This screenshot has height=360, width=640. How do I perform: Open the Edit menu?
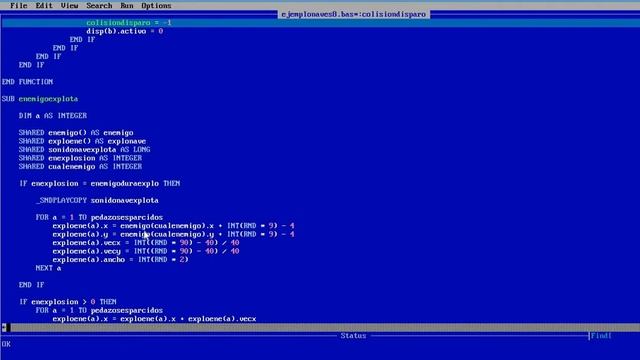pos(44,6)
